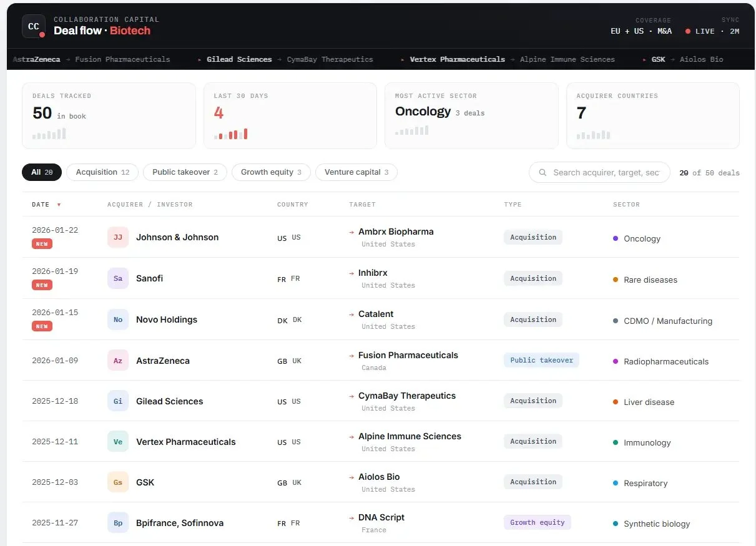Click the Growth equity badge in DNA Script row
The height and width of the screenshot is (546, 756).
537,522
